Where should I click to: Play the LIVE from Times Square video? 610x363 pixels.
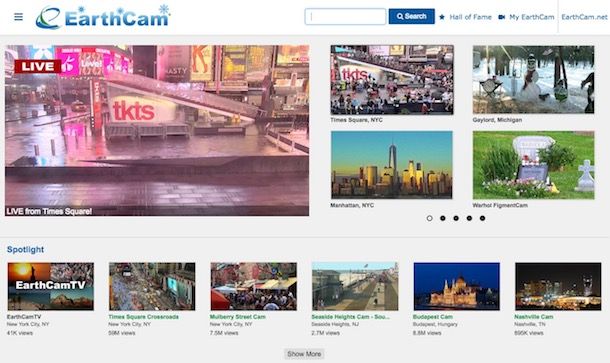coord(157,130)
